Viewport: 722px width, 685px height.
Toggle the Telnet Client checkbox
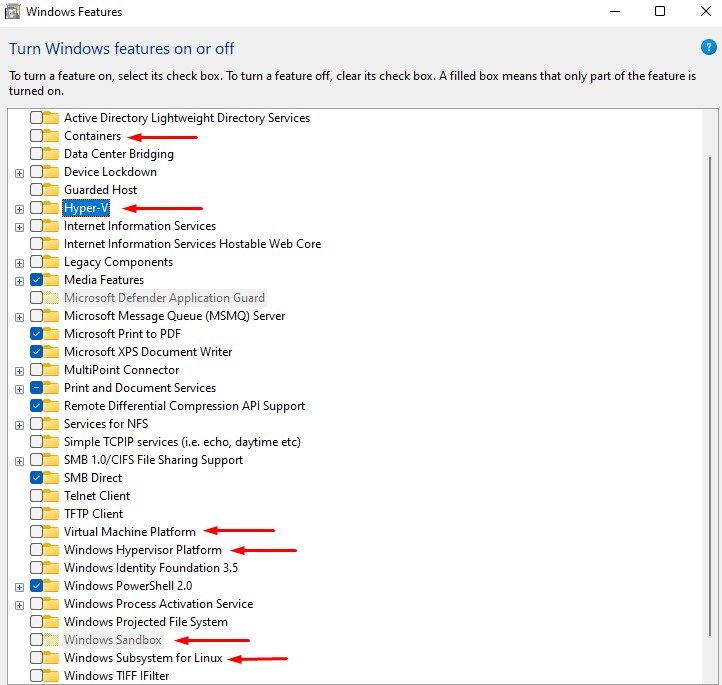pos(36,495)
